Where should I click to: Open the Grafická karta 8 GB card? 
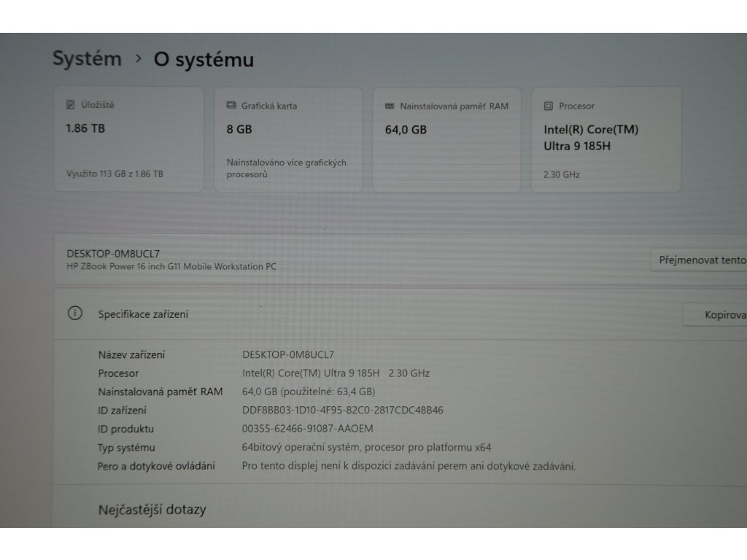click(x=288, y=139)
